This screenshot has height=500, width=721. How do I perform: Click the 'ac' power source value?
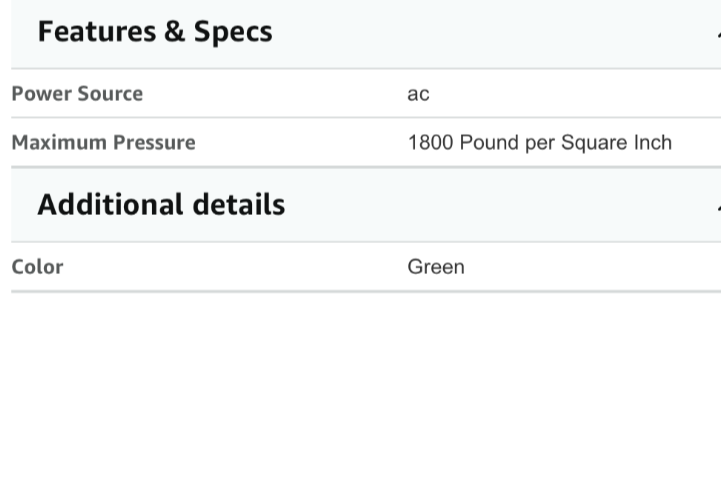418,94
